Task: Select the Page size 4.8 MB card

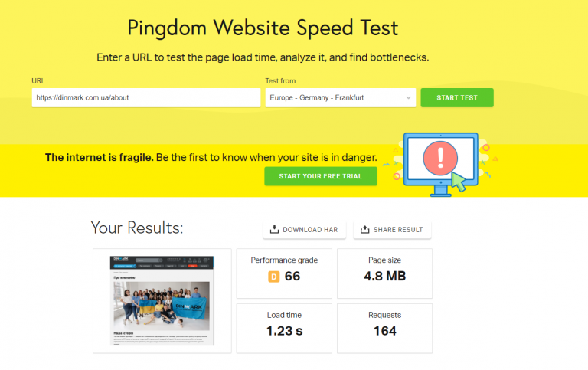Action: click(385, 273)
